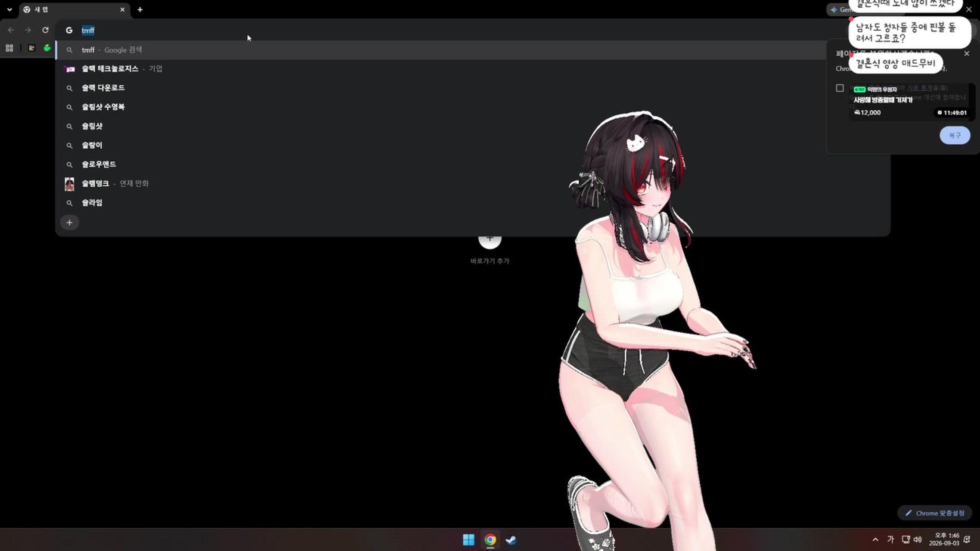Open the Windows Start menu
Screen dimensions: 980x551
[x=468, y=540]
